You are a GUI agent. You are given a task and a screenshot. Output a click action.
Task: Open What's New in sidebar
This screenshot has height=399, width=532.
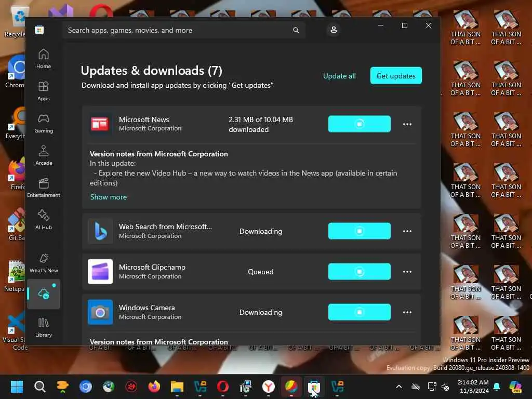point(44,263)
